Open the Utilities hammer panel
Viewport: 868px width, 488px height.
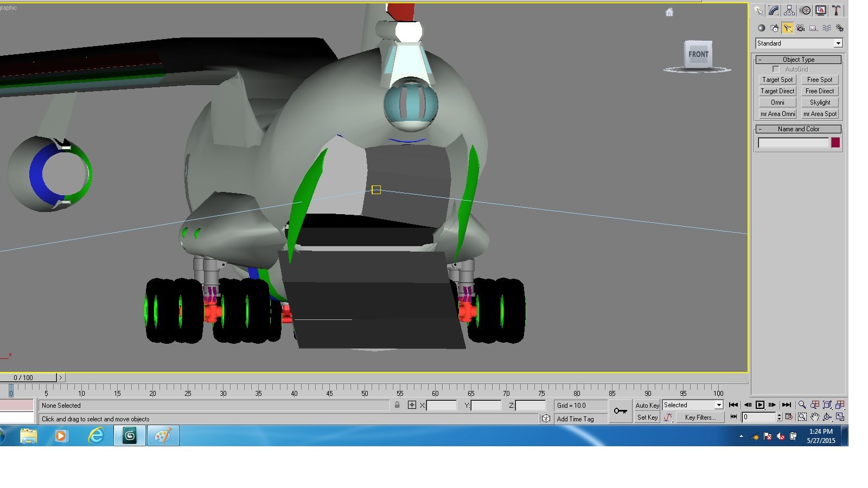pyautogui.click(x=837, y=10)
